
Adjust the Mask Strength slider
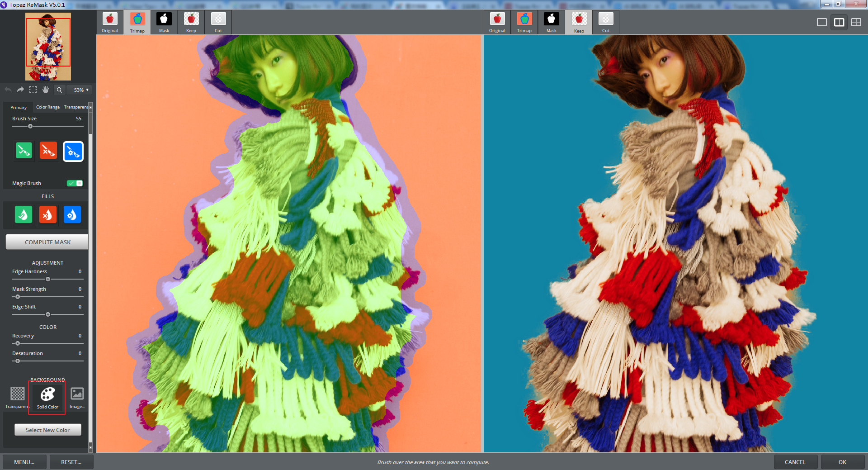tap(47, 297)
